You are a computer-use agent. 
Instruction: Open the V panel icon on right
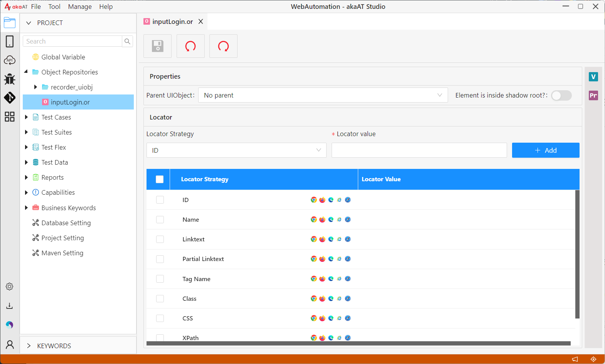(x=593, y=77)
